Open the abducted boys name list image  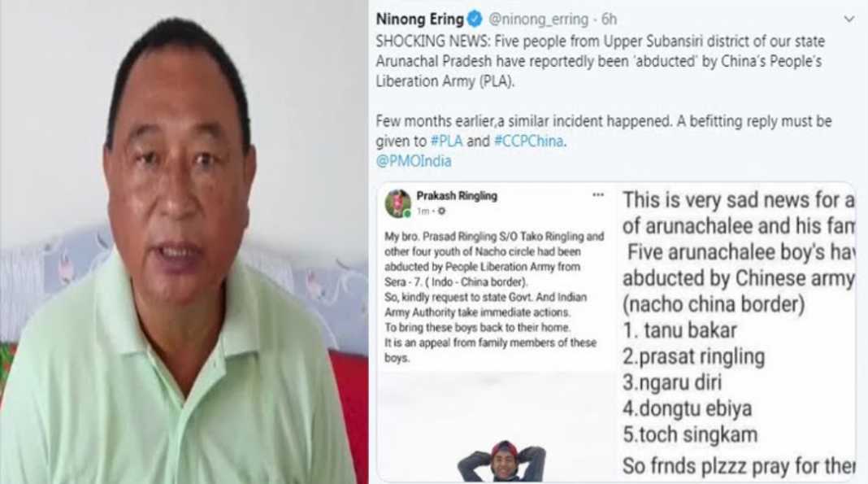coord(736,332)
